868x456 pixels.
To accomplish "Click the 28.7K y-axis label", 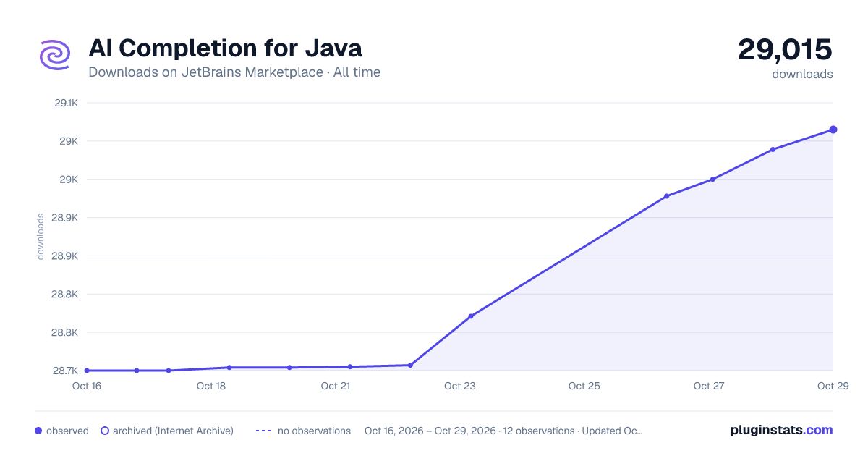I will pyautogui.click(x=66, y=371).
